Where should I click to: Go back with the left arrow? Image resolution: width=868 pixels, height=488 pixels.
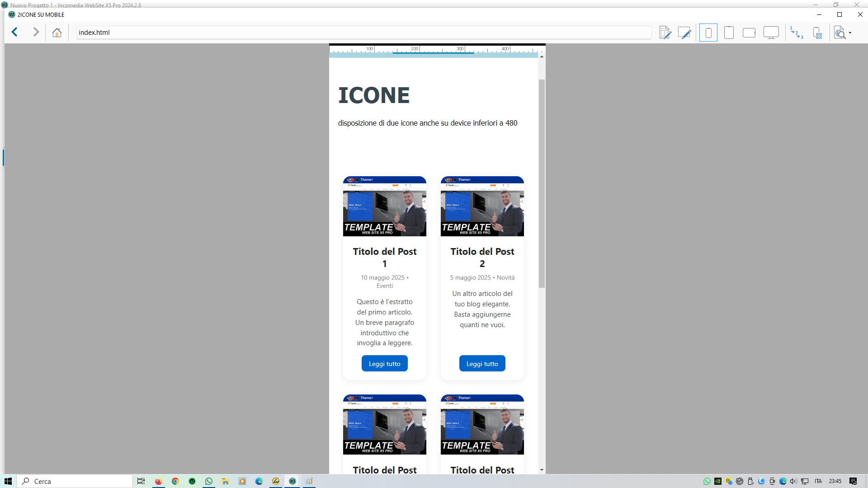click(x=14, y=32)
